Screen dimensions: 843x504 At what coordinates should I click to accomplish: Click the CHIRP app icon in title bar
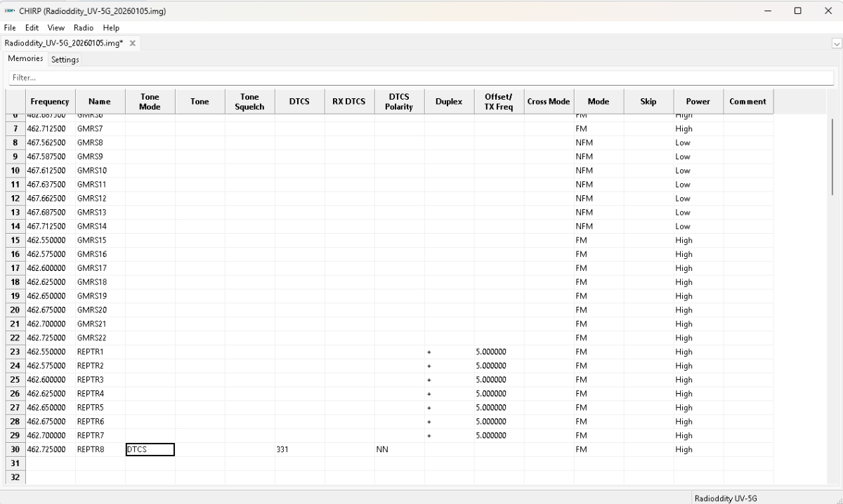pos(10,11)
